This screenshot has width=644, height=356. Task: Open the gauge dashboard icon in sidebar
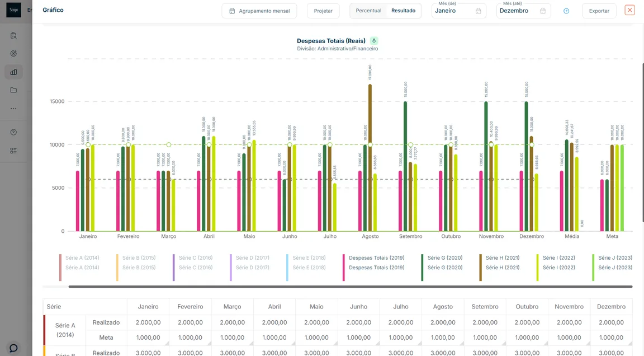[13, 132]
